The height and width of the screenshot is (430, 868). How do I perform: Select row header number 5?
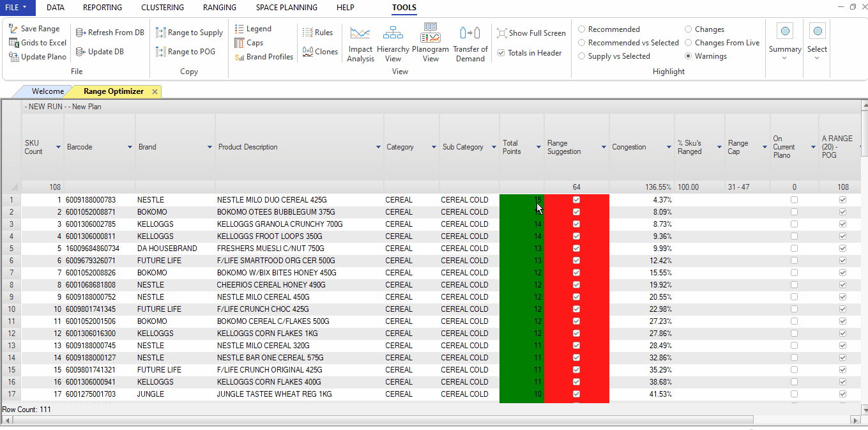pyautogui.click(x=11, y=249)
